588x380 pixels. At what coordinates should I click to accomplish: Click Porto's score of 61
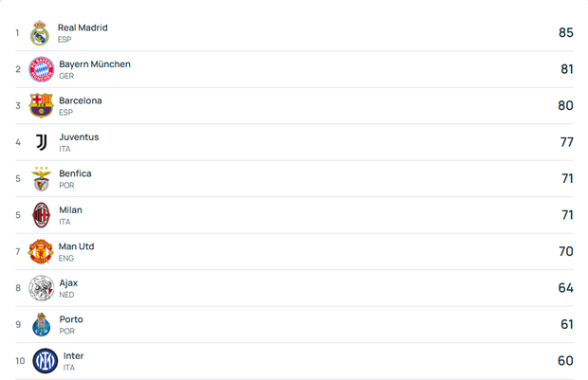tap(566, 324)
